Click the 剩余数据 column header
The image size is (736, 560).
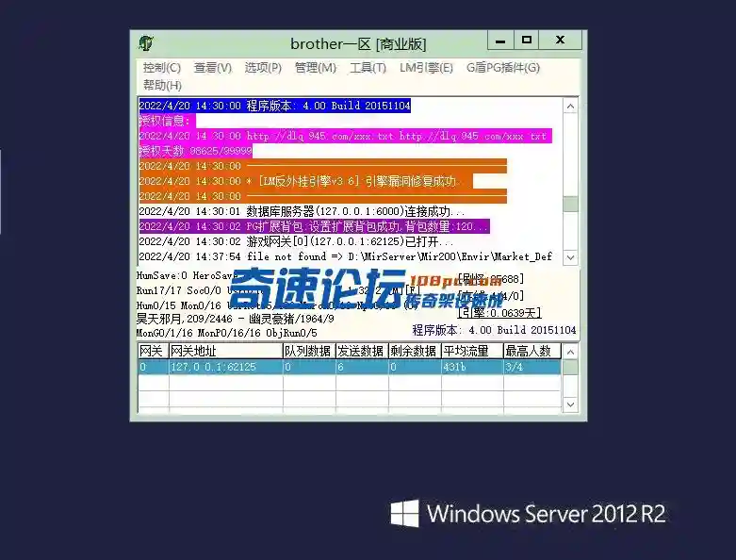(x=415, y=351)
